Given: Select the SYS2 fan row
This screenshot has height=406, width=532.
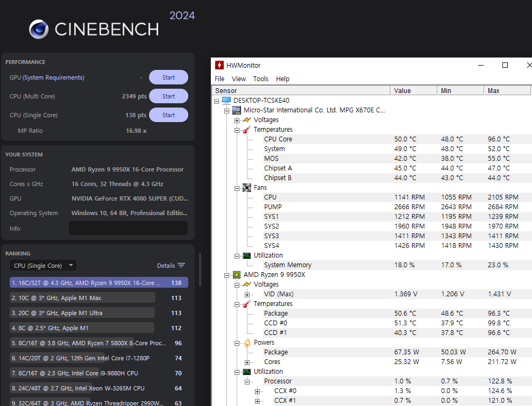Looking at the screenshot, I should pyautogui.click(x=398, y=226).
